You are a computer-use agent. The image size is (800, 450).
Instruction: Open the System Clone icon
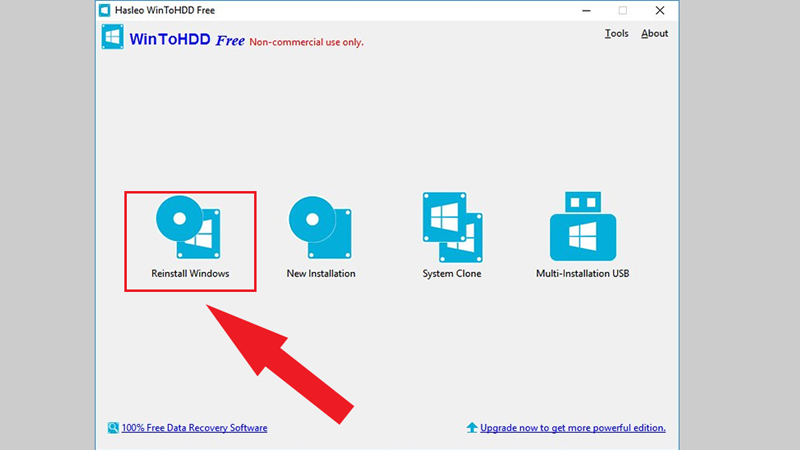(x=452, y=227)
